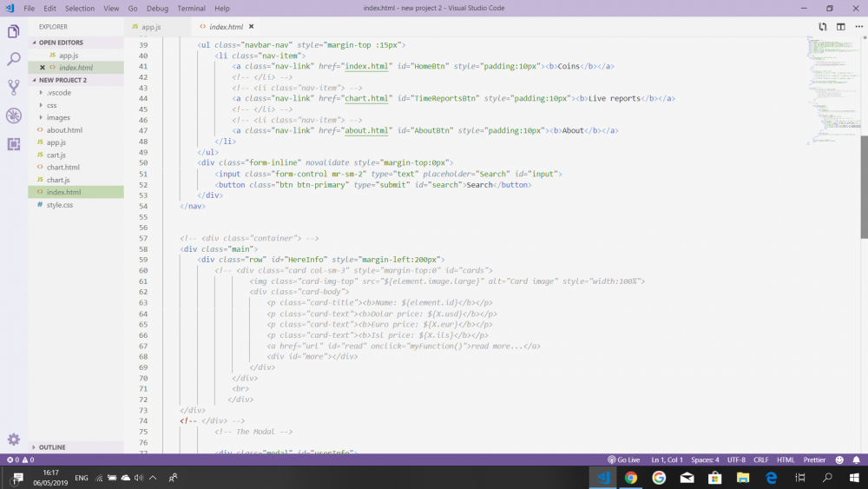Open the taskbar clock showing 16:17
The width and height of the screenshot is (868, 489).
point(50,478)
